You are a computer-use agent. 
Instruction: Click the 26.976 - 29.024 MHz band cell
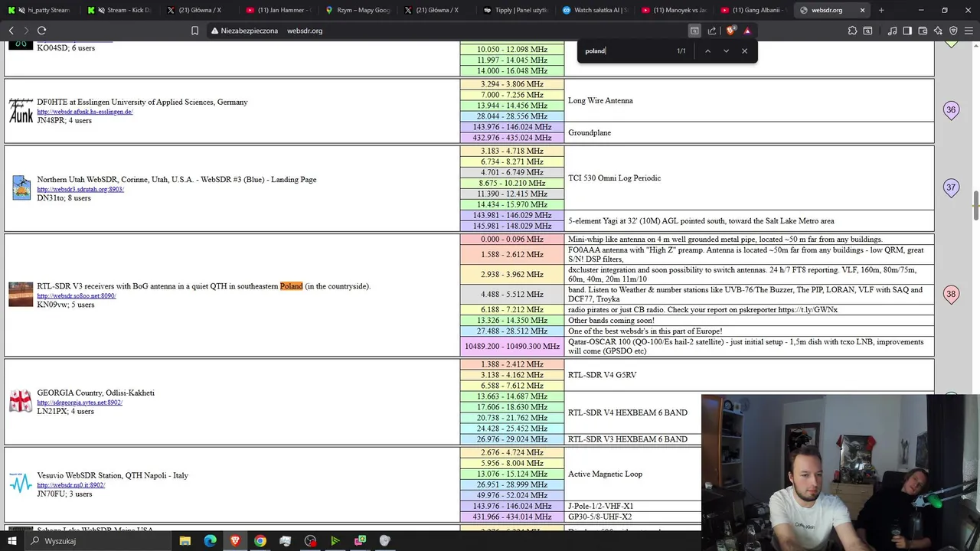[x=512, y=439]
